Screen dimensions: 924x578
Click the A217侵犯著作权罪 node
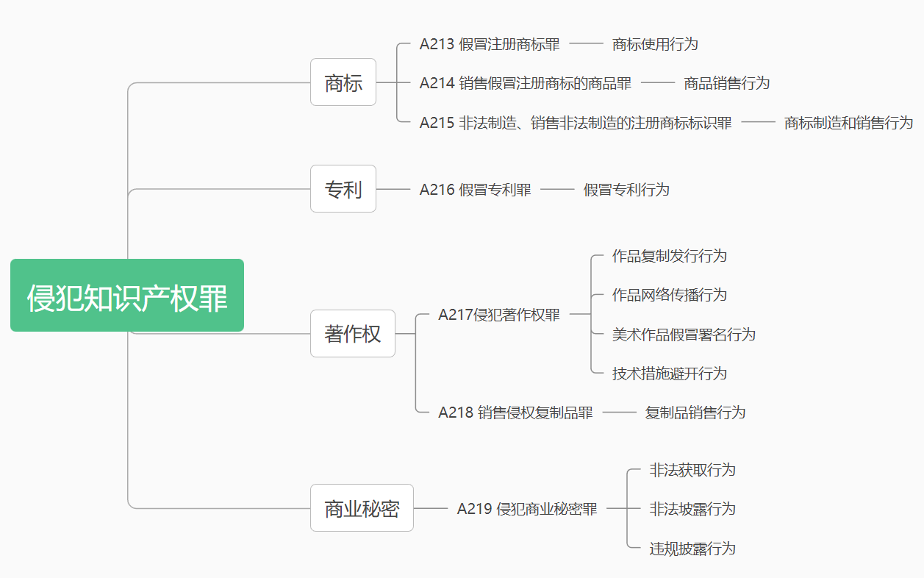499,315
